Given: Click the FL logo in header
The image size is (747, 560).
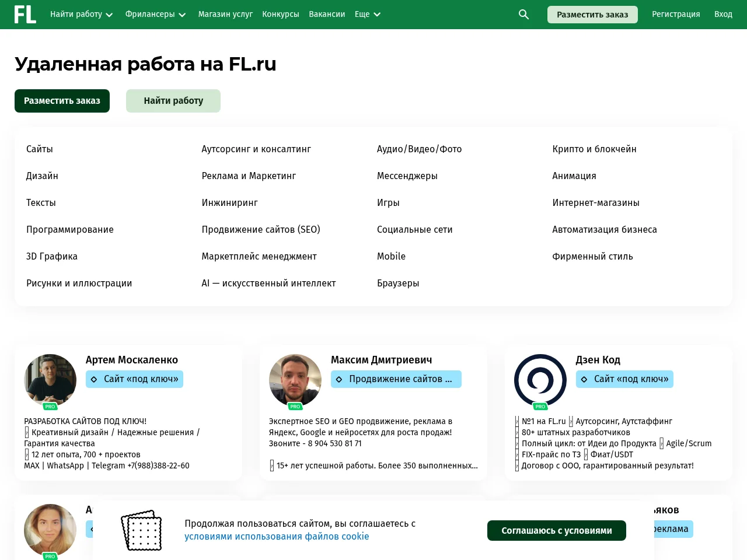Looking at the screenshot, I should click(x=25, y=15).
